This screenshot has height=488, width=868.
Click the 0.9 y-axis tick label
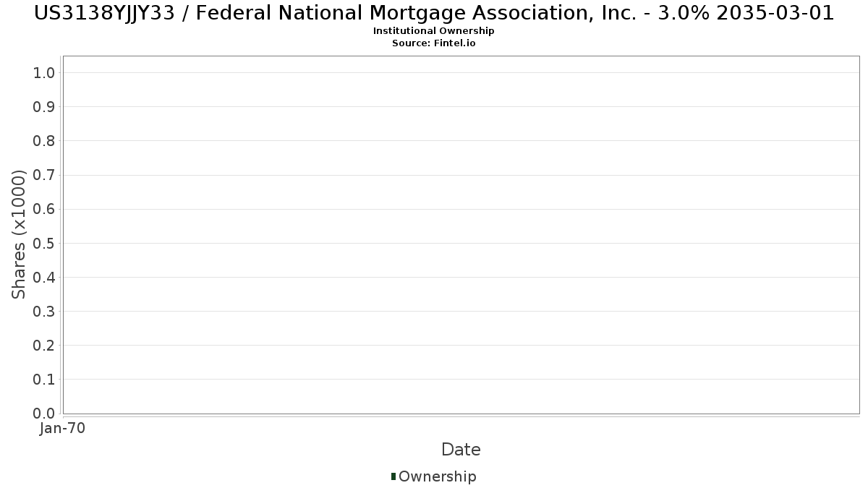[x=44, y=107]
